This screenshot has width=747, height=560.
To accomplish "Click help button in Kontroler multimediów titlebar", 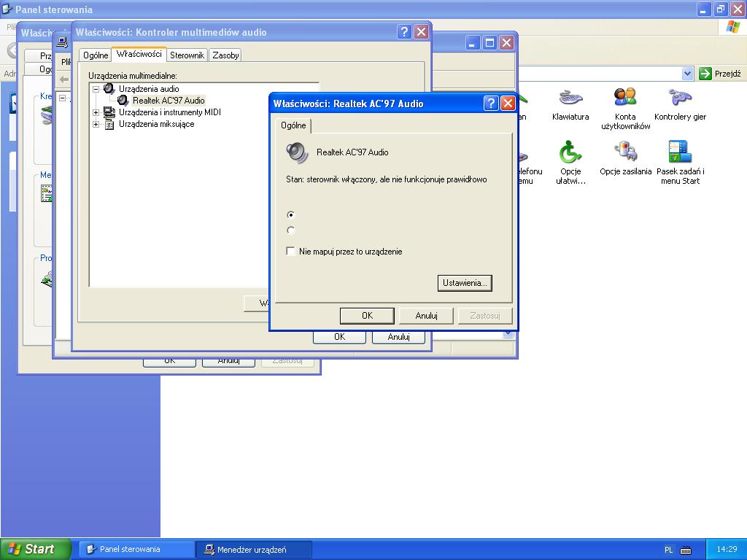I will coord(404,32).
